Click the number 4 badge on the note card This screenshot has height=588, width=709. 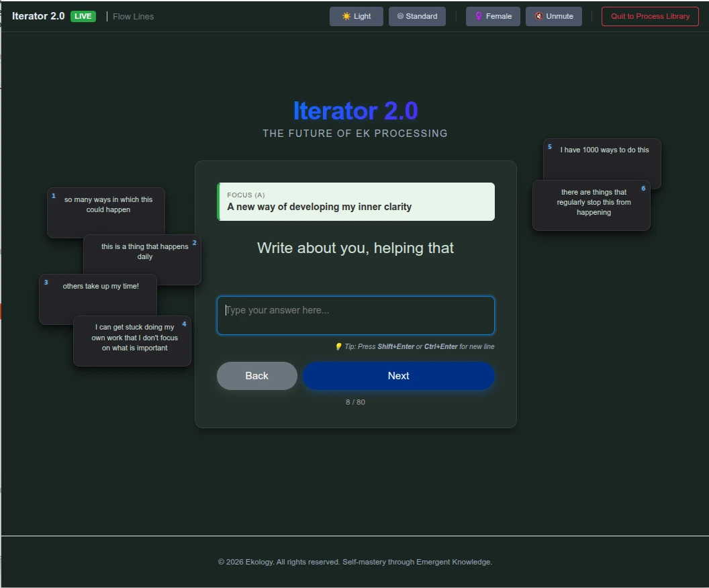click(x=184, y=323)
